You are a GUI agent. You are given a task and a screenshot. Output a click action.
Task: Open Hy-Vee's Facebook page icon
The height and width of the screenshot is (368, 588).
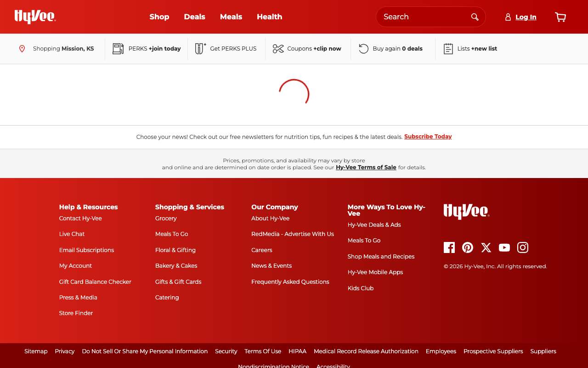click(x=449, y=247)
